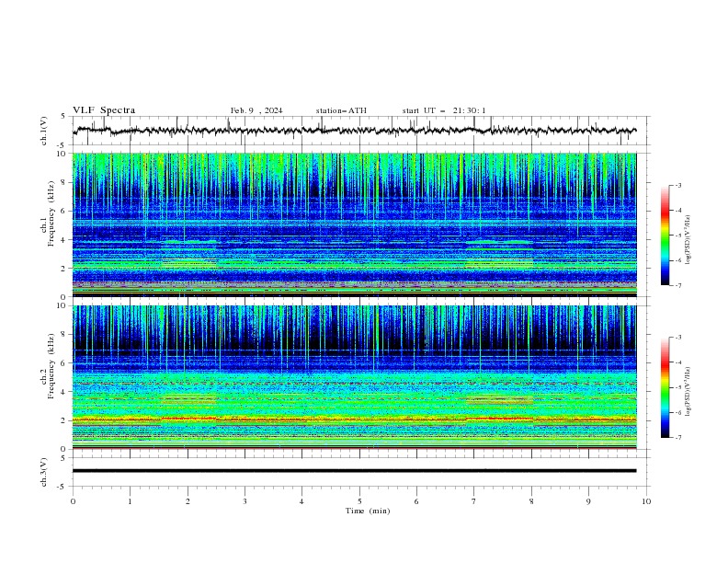728x563 pixels.
Task: Click the "station=ATH" header label
Action: tap(341, 110)
